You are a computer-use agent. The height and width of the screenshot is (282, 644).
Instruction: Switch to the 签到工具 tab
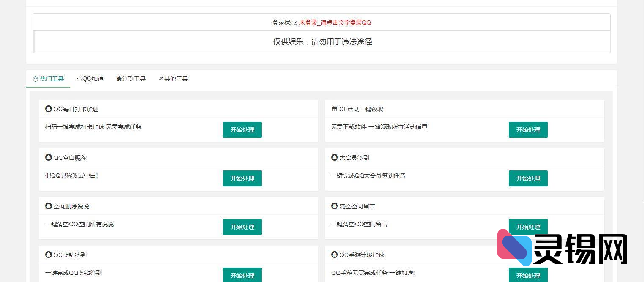tap(131, 79)
